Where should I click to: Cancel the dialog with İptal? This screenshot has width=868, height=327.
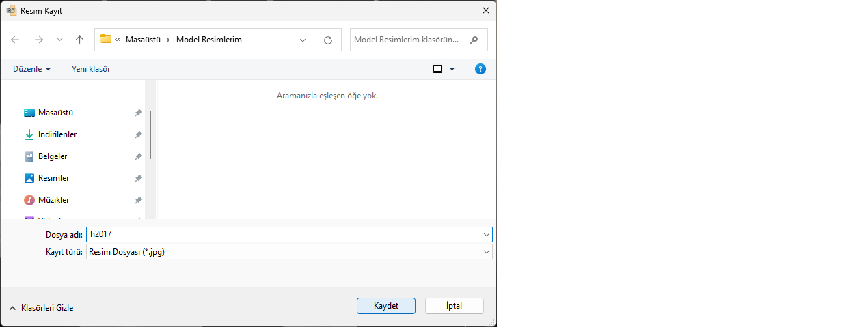(x=454, y=306)
